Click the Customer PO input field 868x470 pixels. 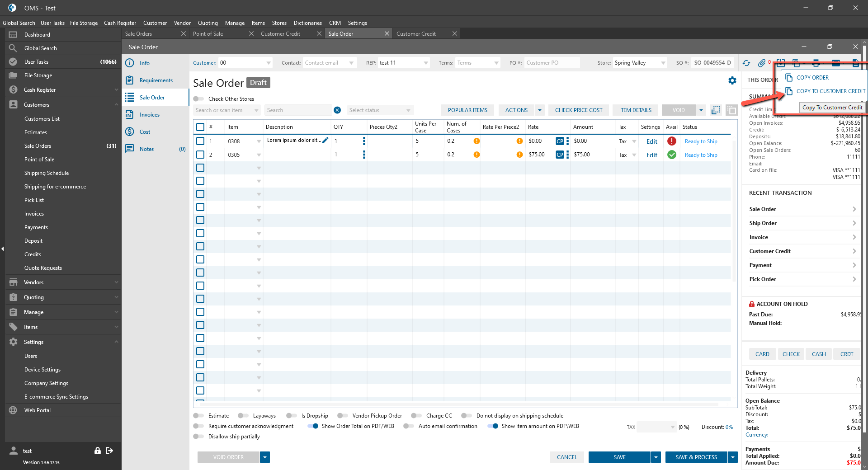click(x=552, y=63)
